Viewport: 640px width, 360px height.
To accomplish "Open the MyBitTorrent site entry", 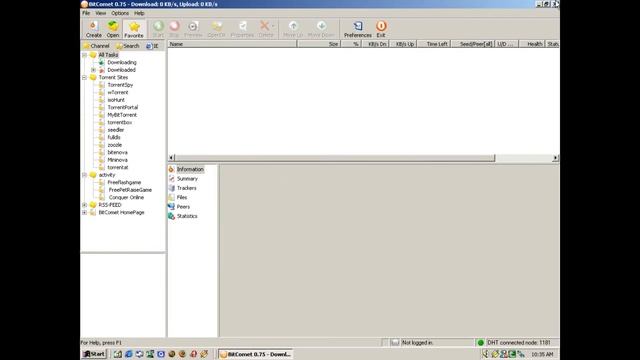I will pyautogui.click(x=122, y=115).
